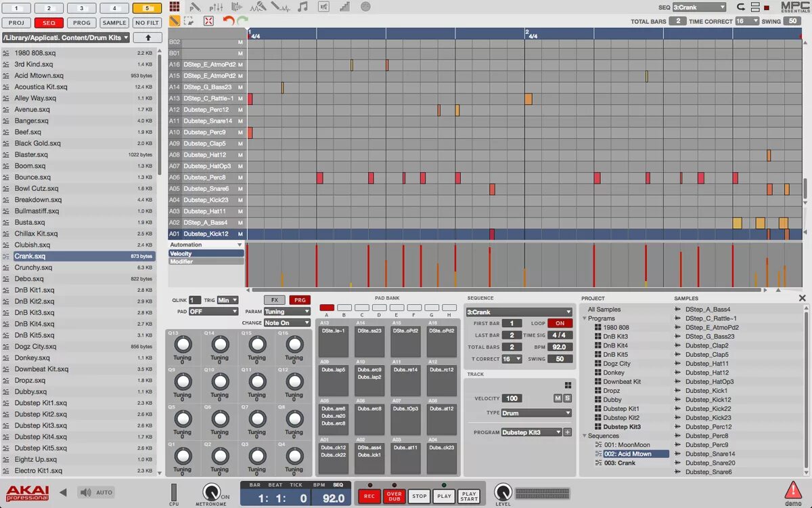Select browser shortcut tab 5
Image resolution: width=812 pixels, height=508 pixels.
147,8
